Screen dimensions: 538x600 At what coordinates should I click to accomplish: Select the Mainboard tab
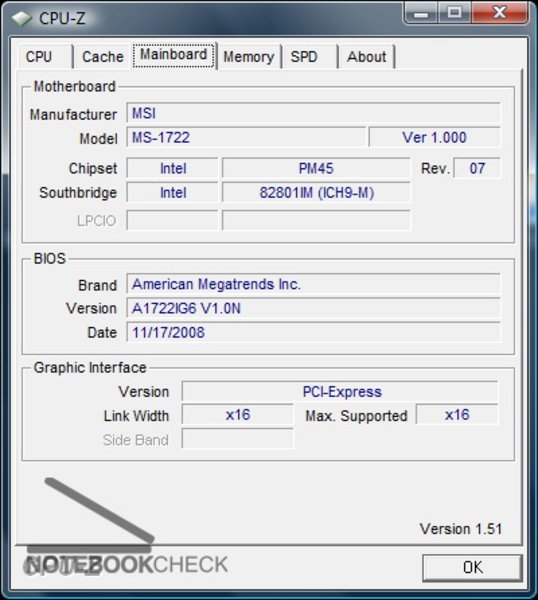click(x=174, y=55)
